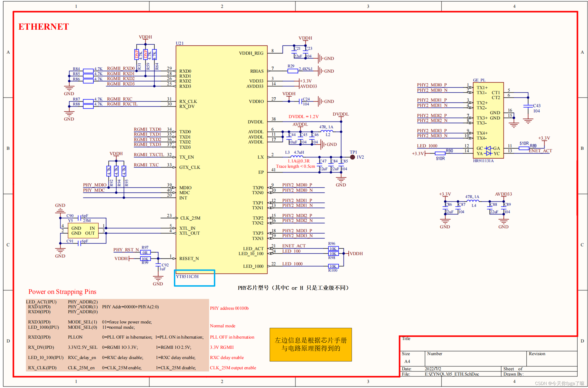Click the title block File path field
Image resolution: width=588 pixels, height=388 pixels.
452,374
